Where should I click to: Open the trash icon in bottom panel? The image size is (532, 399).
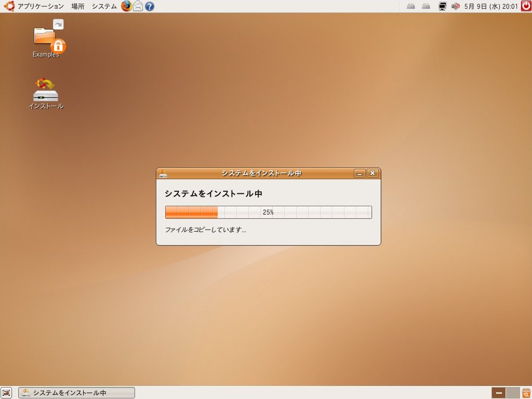click(526, 393)
